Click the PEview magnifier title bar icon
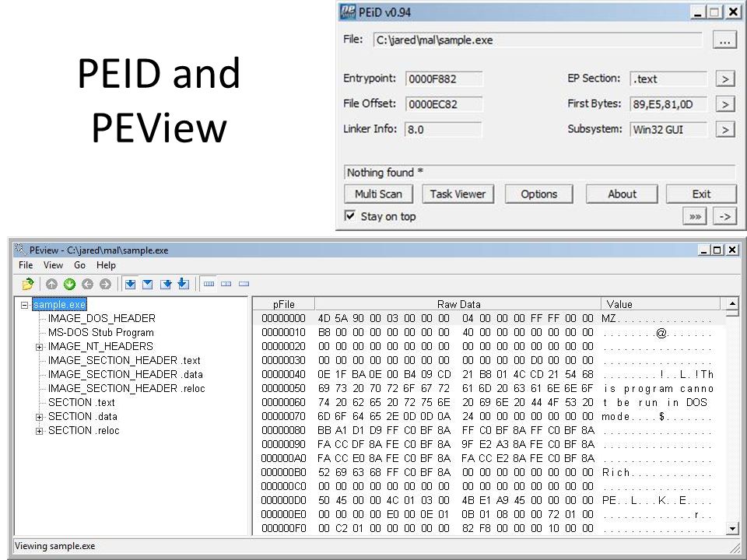Viewport: 747px width, 560px height. tap(20, 249)
